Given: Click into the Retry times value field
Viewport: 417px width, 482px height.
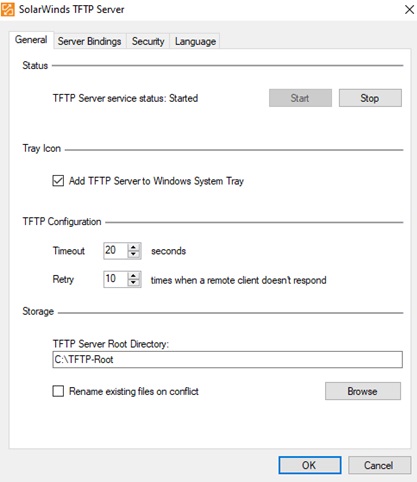Looking at the screenshot, I should point(115,279).
